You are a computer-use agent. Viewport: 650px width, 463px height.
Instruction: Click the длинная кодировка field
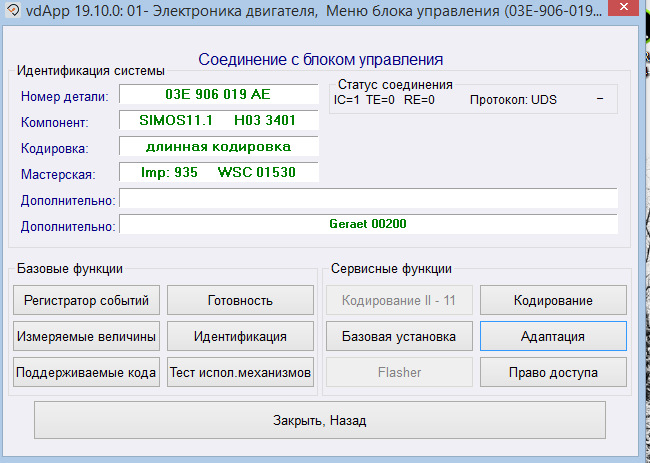coord(219,146)
